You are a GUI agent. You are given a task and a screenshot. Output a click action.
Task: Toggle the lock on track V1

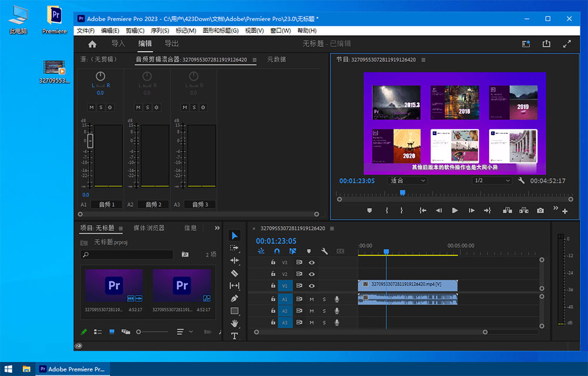(273, 285)
